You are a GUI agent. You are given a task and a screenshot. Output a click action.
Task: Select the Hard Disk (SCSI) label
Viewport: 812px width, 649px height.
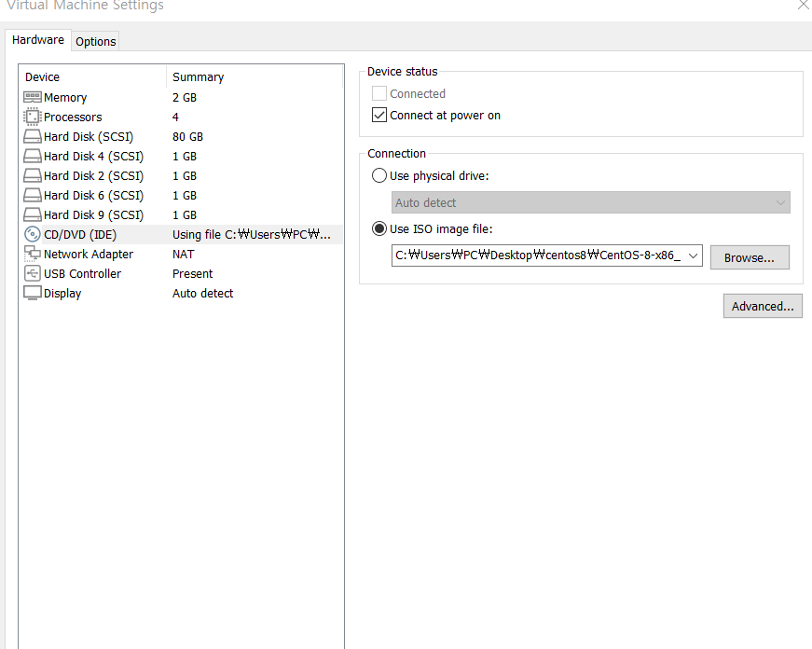(89, 137)
